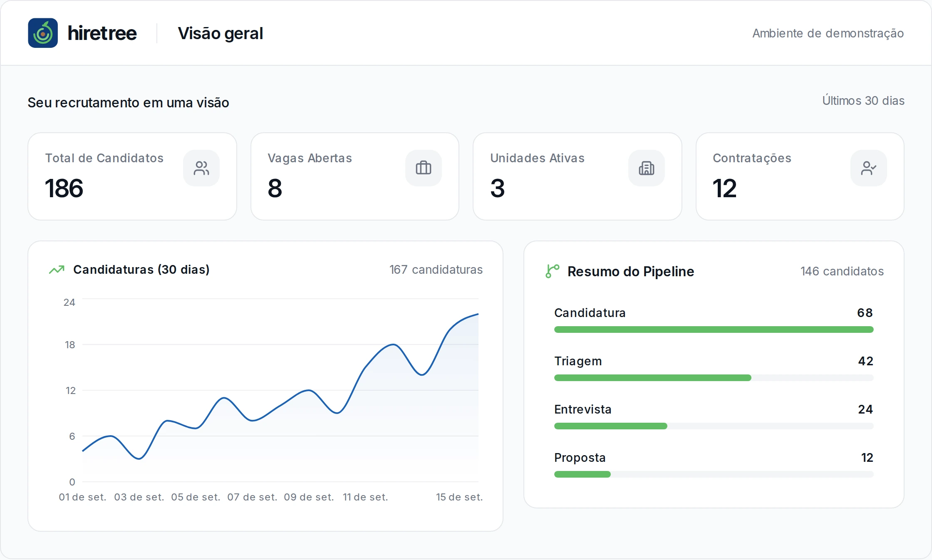Click the 167 candidaturas count
The height and width of the screenshot is (560, 932).
[436, 270]
